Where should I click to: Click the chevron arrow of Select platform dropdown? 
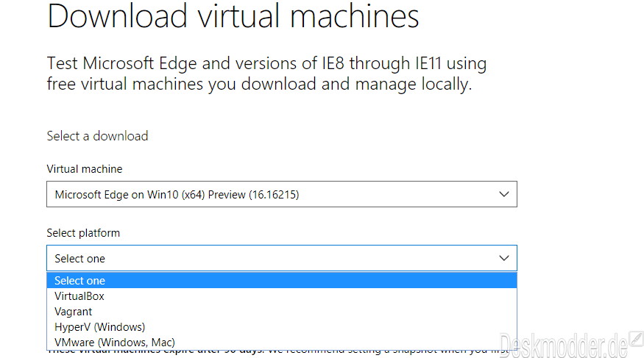[504, 258]
